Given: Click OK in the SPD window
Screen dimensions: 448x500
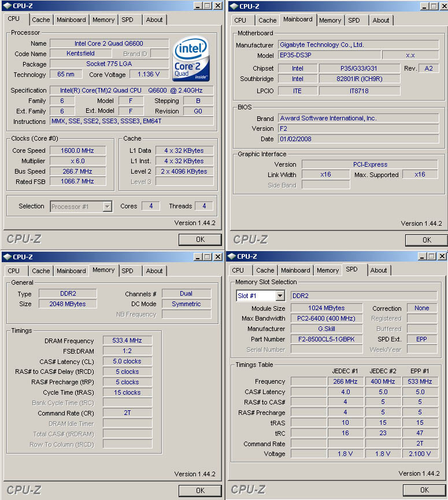Looking at the screenshot, I should coord(424,490).
